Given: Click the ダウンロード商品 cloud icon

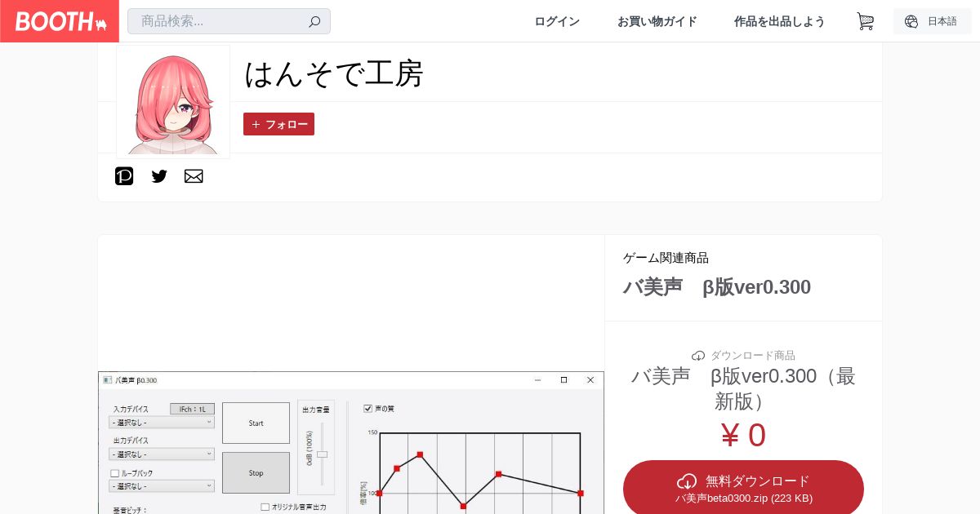Looking at the screenshot, I should pos(698,356).
